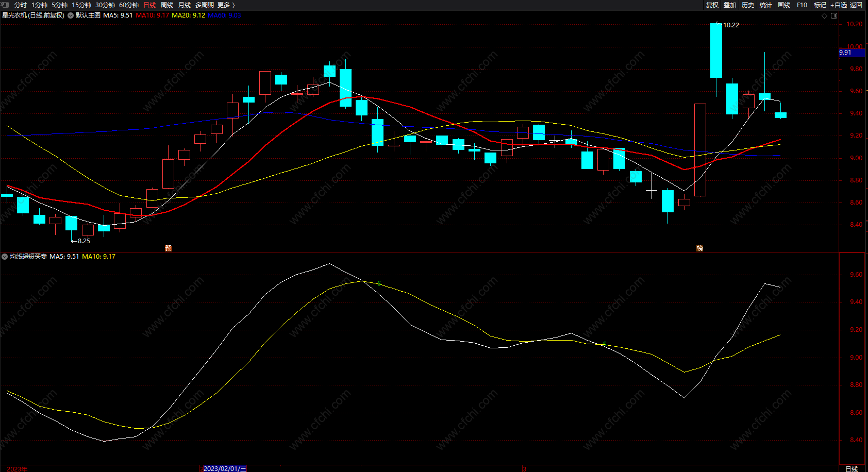This screenshot has width=868, height=472.
Task: Click the 2023/02/01/三 date marker on timeline
Action: pos(225,468)
